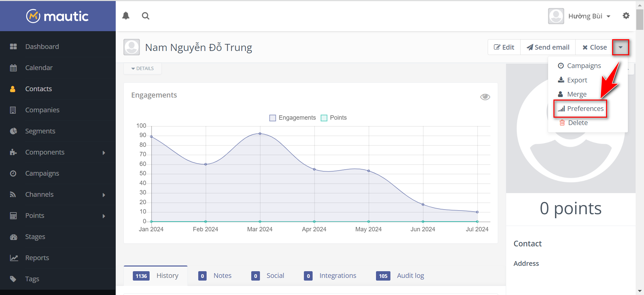Select Preferences from the dropdown menu

pos(581,109)
